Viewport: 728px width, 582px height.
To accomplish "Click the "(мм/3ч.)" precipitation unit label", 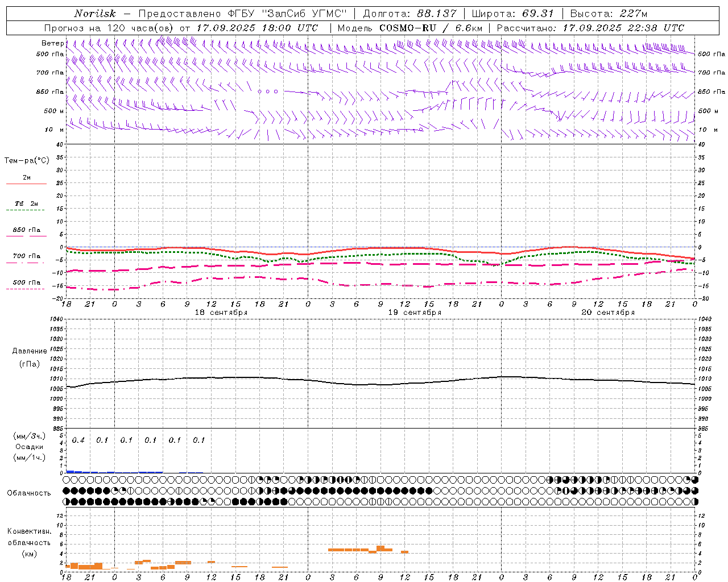I will 30,436.
